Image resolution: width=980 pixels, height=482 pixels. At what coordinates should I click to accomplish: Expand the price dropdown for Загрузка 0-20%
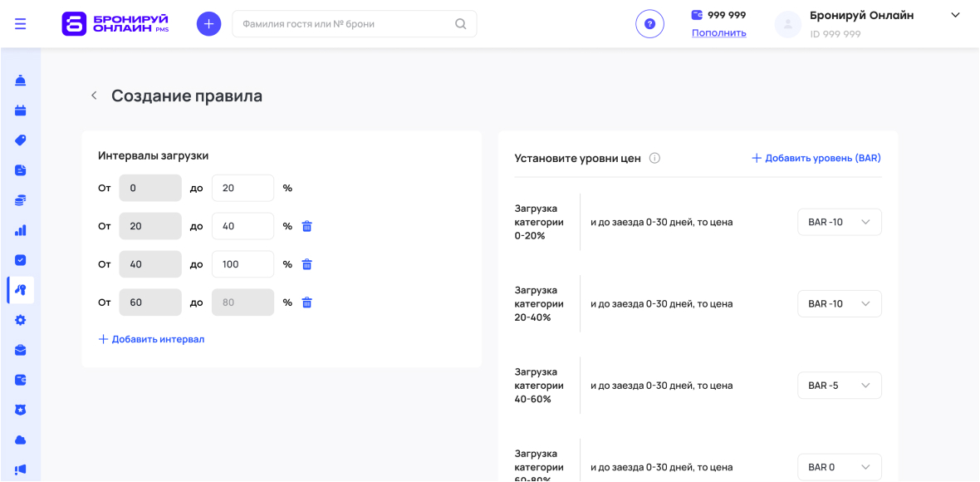pyautogui.click(x=839, y=222)
